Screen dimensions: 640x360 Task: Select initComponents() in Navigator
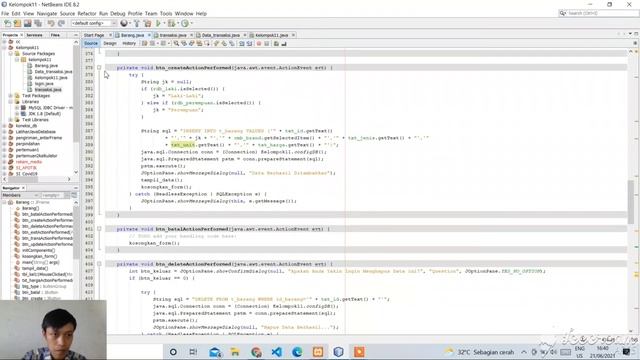pos(38,250)
